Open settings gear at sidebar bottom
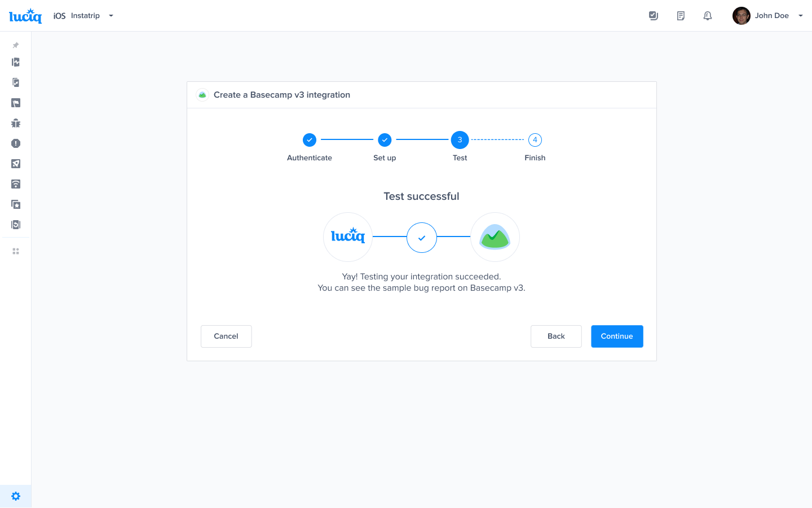812x508 pixels. point(16,496)
